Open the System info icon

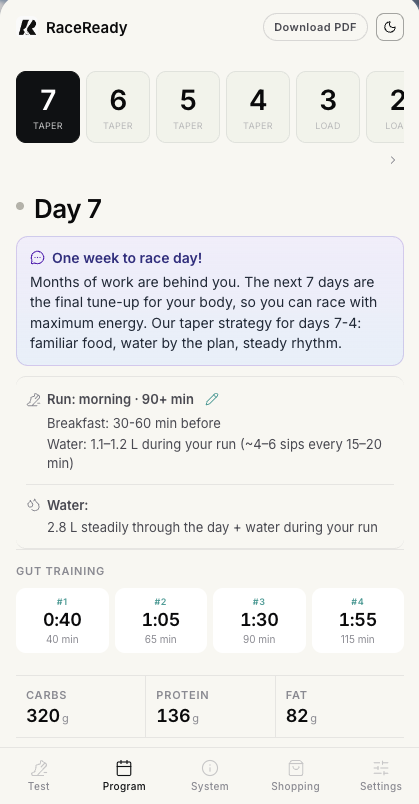coord(210,768)
